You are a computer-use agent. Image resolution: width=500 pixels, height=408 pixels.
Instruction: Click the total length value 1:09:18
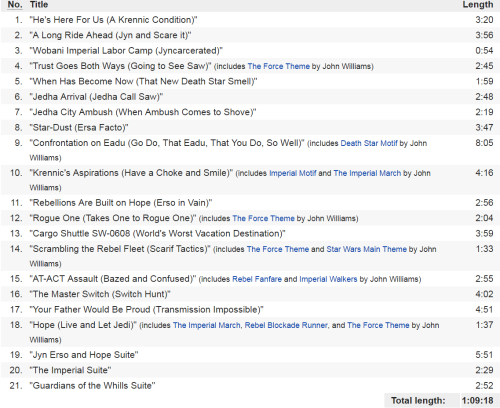point(477,401)
